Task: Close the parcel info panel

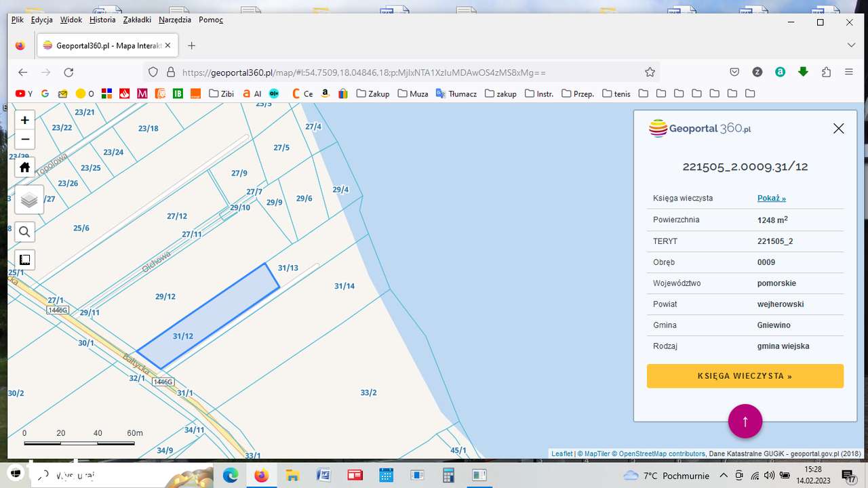Action: (x=838, y=129)
